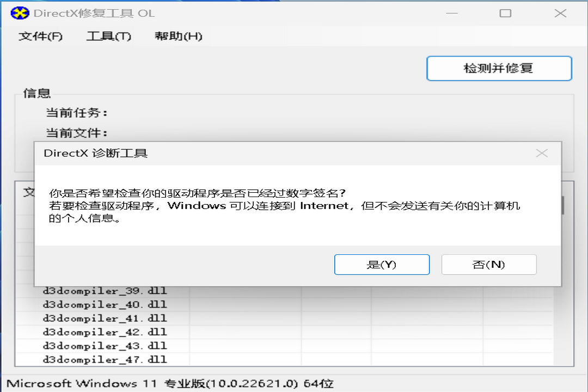Click the 检测并修复 button
588x392 pixels.
(498, 68)
